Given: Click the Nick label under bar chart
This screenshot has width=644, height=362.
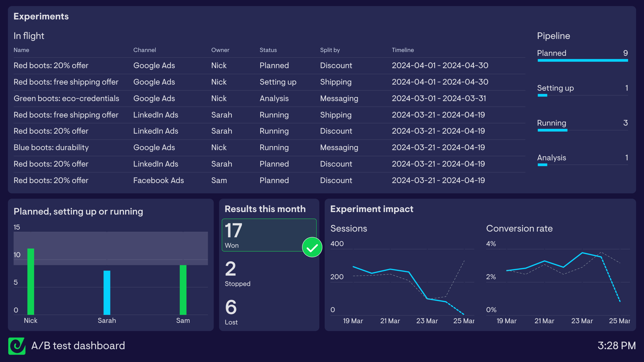Looking at the screenshot, I should click(31, 321).
